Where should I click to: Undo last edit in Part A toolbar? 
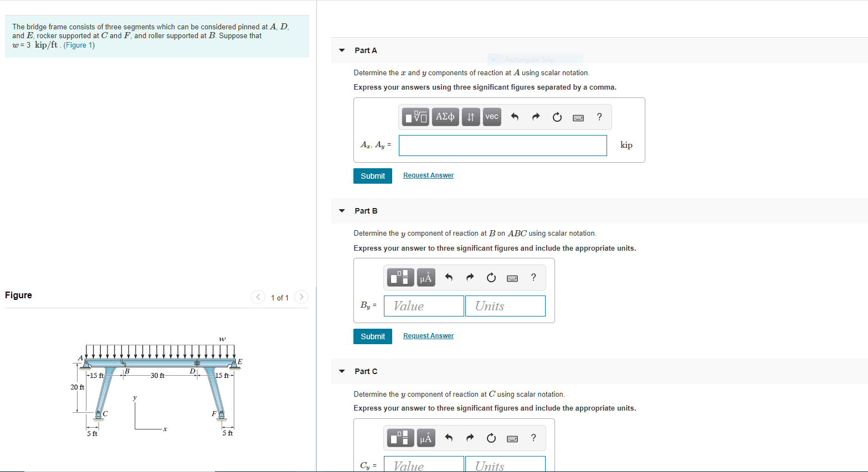(x=515, y=117)
